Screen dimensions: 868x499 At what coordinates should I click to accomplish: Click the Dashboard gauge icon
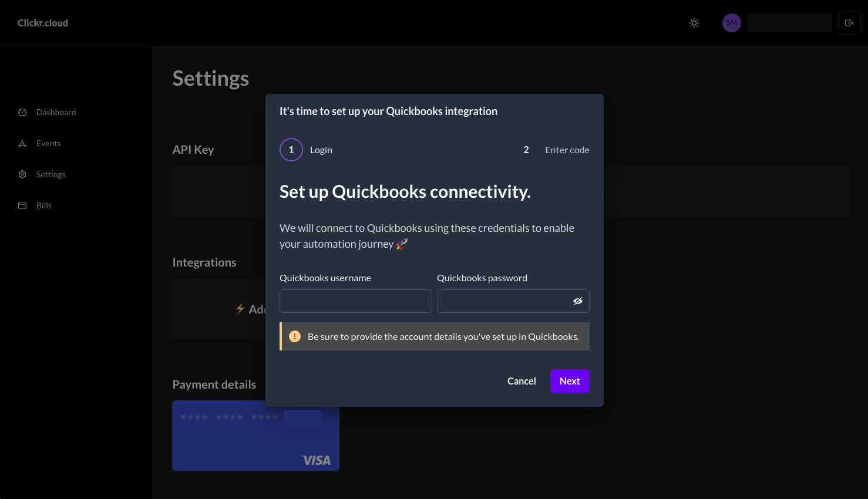(22, 112)
